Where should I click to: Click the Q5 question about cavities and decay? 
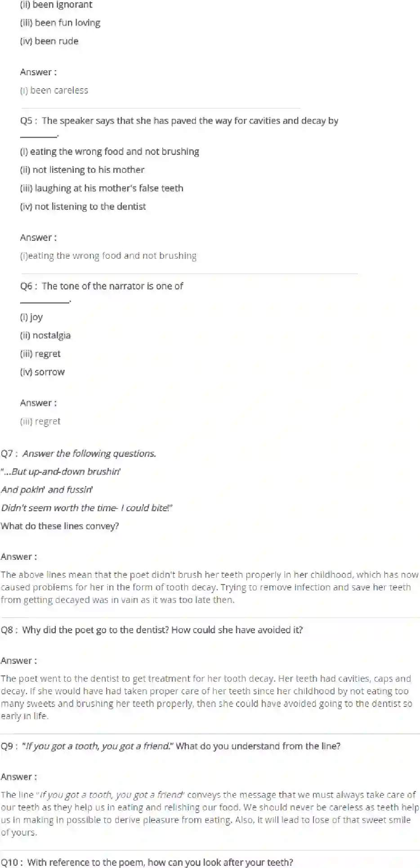tap(179, 121)
